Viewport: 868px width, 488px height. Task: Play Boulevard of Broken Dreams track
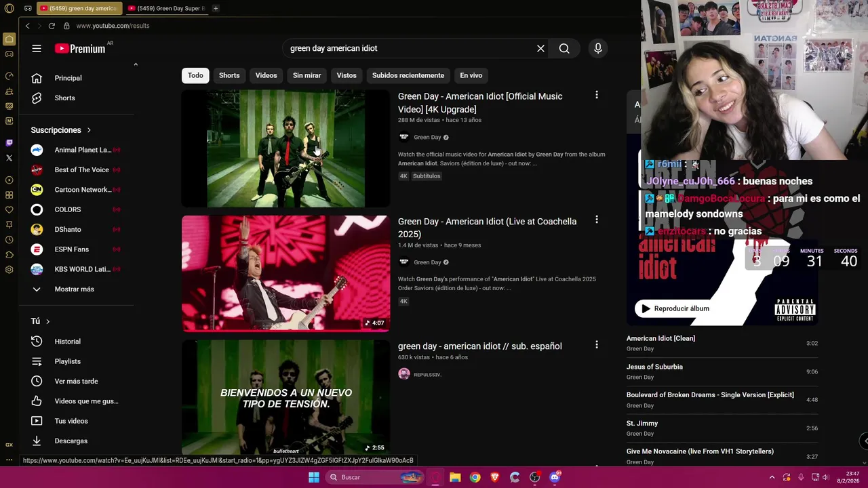tap(722, 400)
